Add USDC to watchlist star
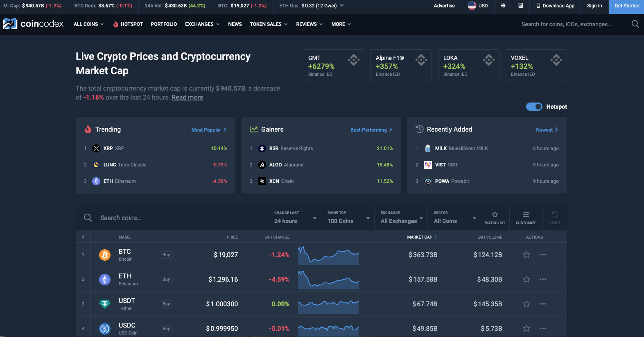Viewport: 644px width, 337px height. [526, 328]
